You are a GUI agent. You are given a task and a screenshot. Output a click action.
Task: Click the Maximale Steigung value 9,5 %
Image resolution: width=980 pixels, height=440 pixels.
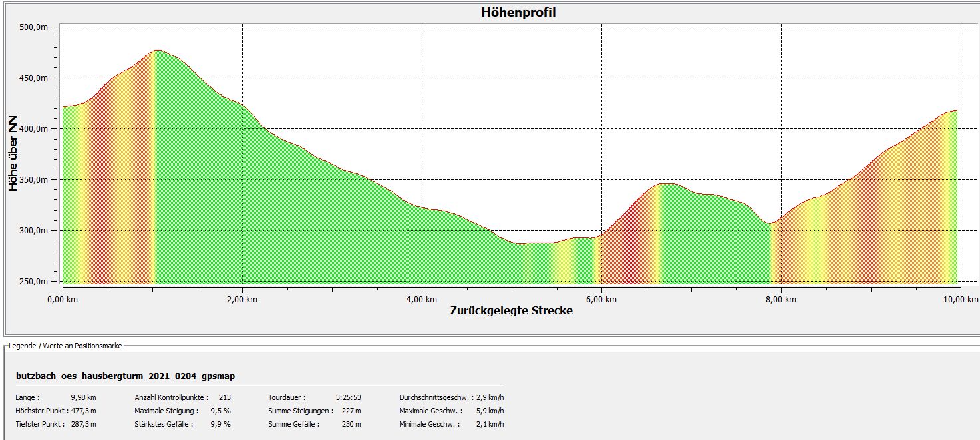pos(220,411)
